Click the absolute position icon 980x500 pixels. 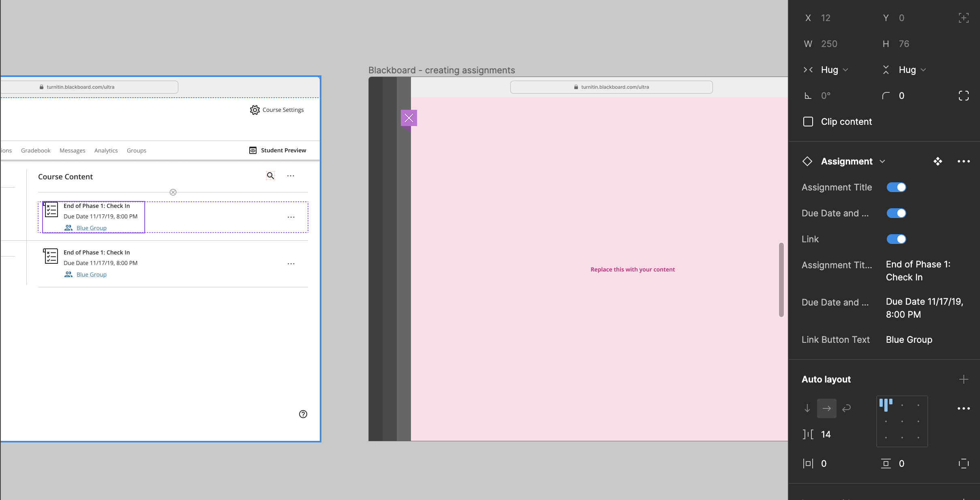coord(963,18)
